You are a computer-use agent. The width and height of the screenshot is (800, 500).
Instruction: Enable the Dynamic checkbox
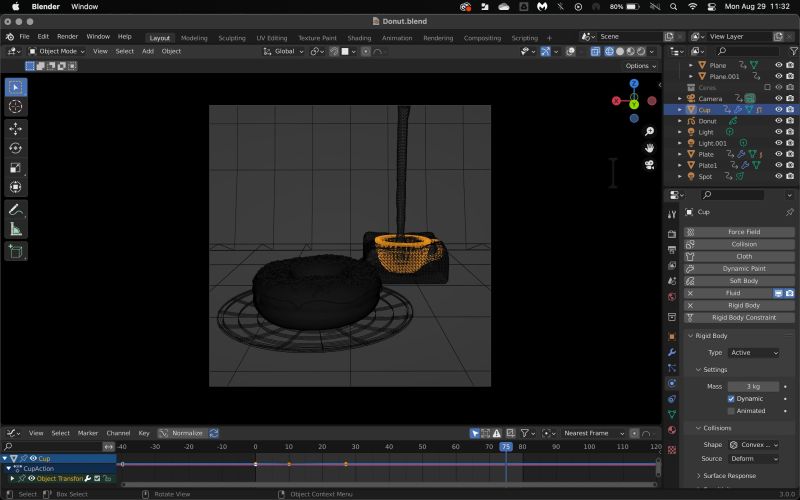[x=731, y=398]
